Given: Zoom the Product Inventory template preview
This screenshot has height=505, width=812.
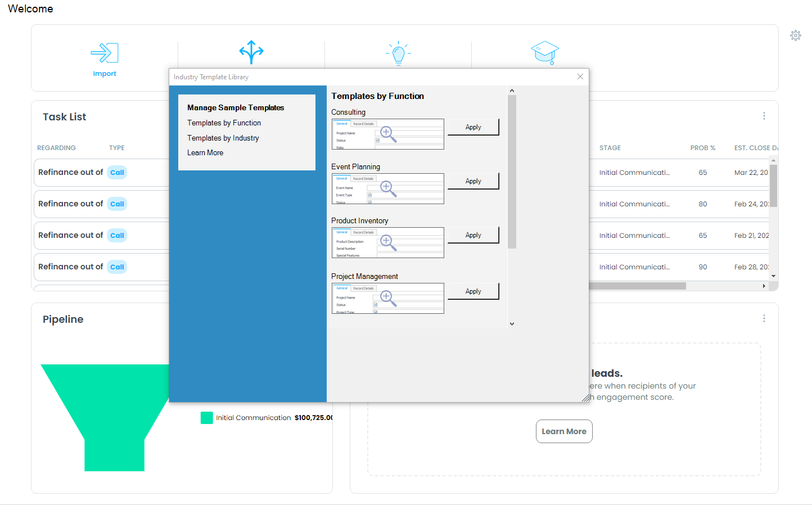Looking at the screenshot, I should tap(388, 242).
